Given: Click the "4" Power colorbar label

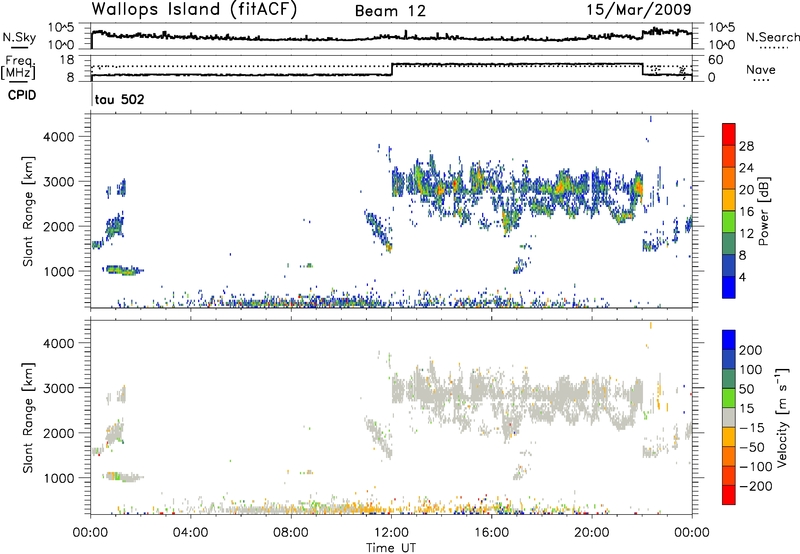Looking at the screenshot, I should (x=743, y=277).
